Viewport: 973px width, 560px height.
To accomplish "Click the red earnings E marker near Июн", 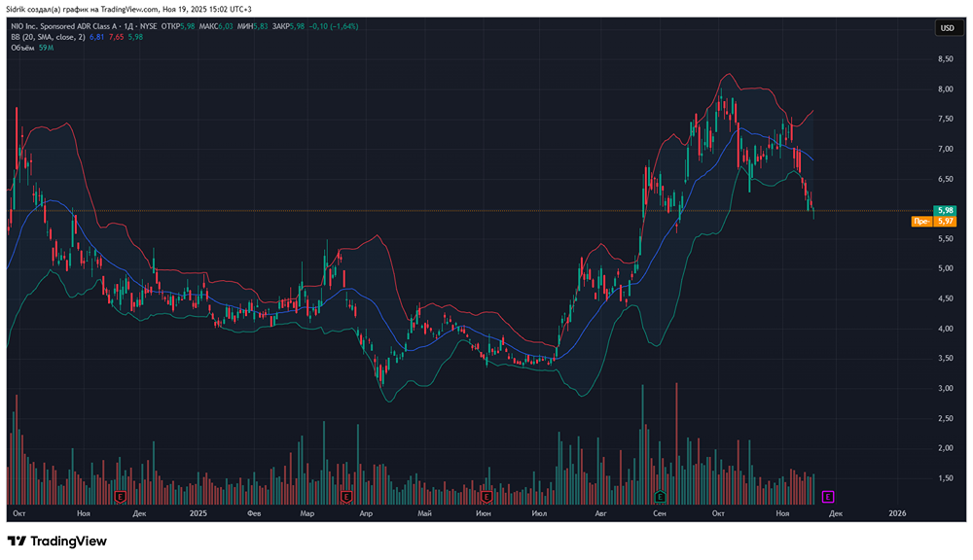I will click(487, 496).
